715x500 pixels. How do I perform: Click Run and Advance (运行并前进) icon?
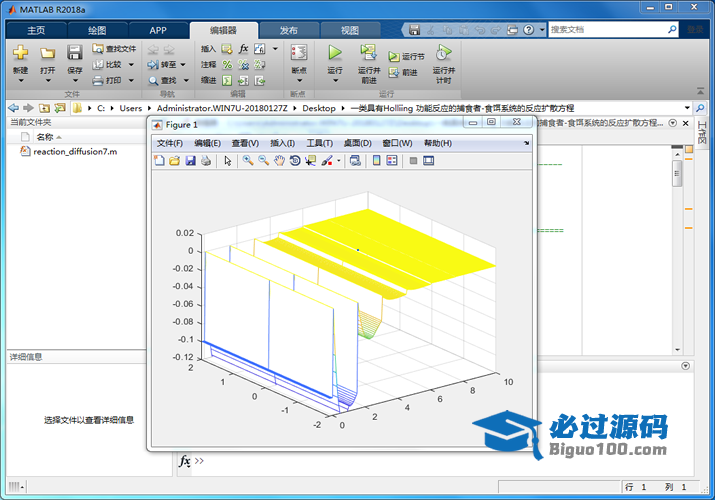click(368, 52)
